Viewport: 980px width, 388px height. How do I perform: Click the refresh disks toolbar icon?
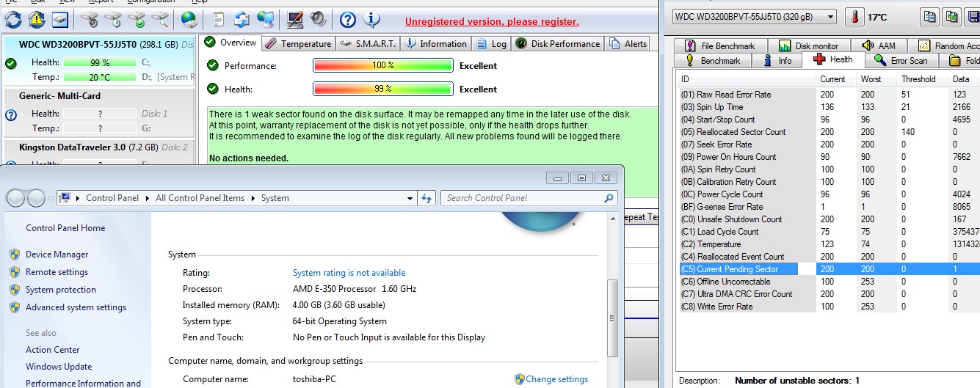tap(15, 19)
